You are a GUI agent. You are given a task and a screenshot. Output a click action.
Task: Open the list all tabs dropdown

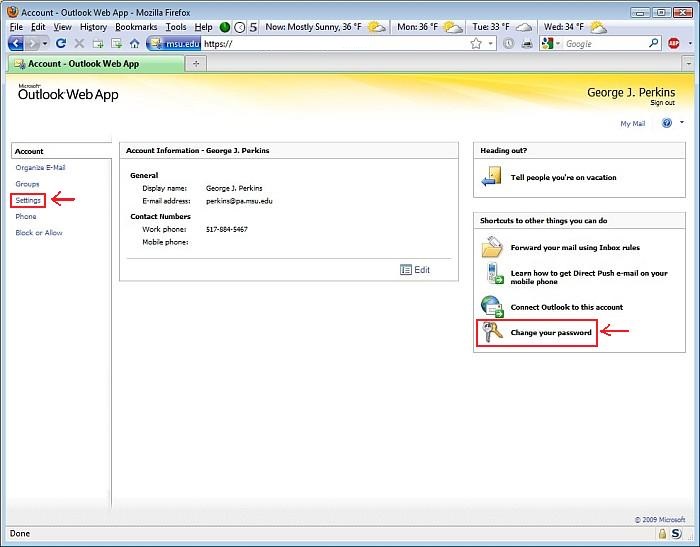(688, 64)
